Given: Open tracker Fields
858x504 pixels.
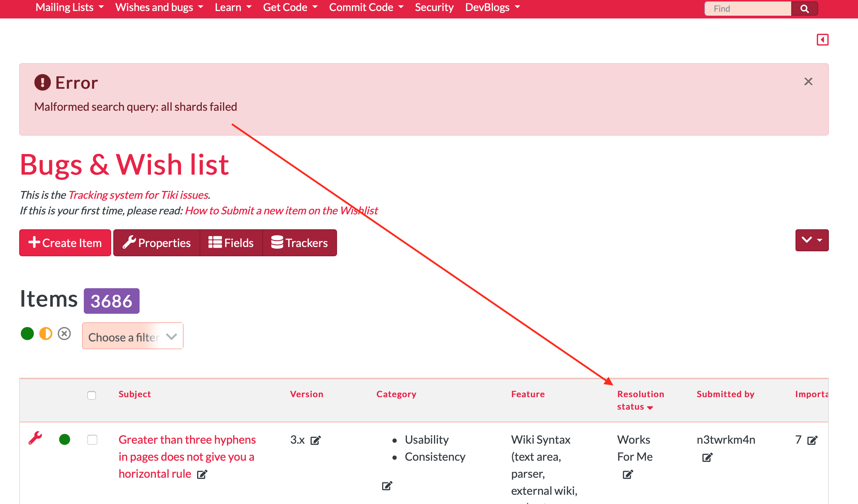Looking at the screenshot, I should (231, 243).
